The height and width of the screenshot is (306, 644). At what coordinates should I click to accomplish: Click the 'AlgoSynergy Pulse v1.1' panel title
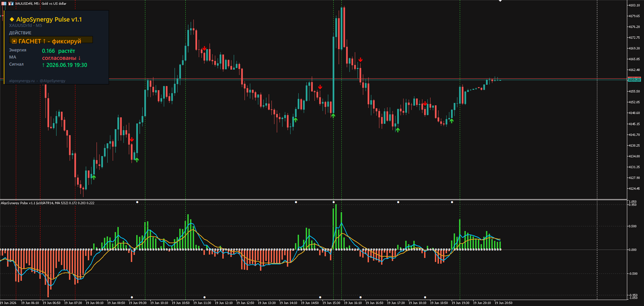click(49, 19)
